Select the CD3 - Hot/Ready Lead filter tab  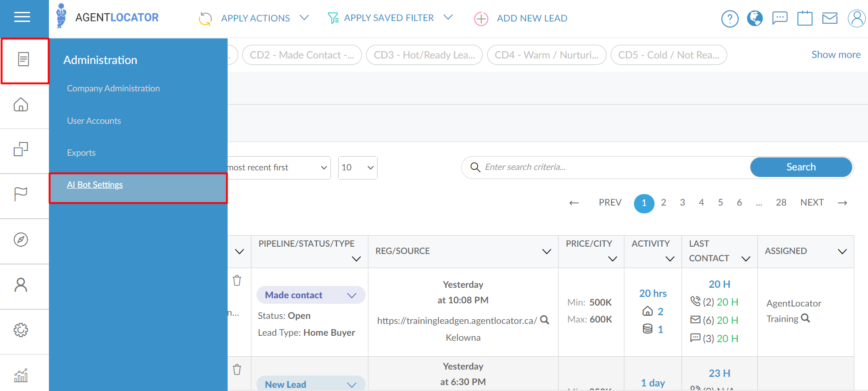424,55
